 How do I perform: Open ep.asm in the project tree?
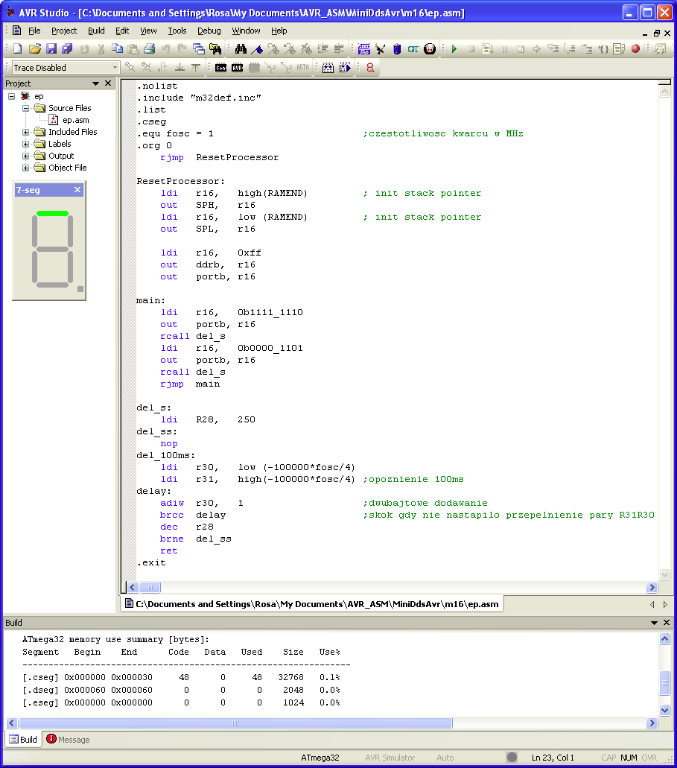point(74,120)
